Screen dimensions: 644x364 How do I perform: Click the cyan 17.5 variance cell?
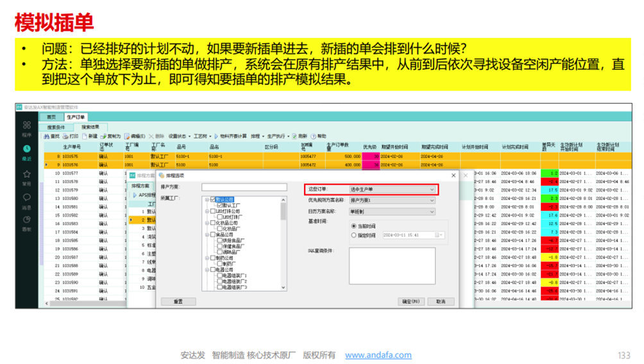tap(550, 190)
